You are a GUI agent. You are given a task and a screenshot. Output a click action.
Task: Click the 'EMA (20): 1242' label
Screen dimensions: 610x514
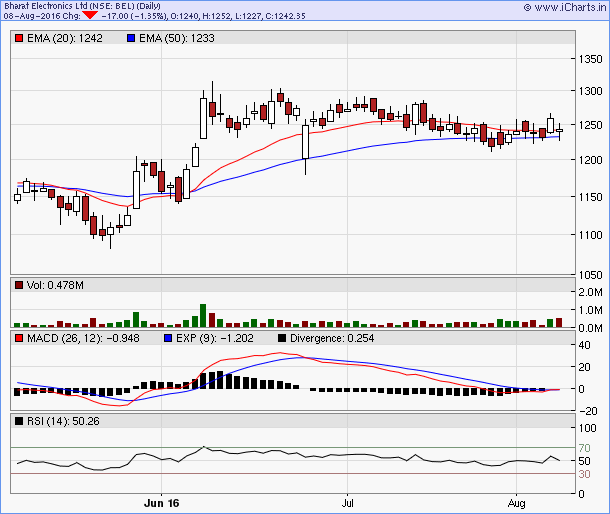coord(65,38)
